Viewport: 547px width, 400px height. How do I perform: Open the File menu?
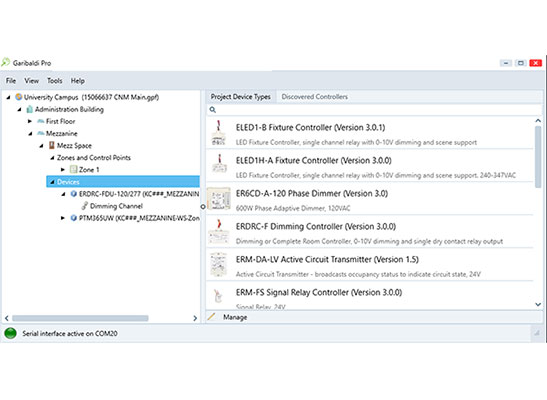pyautogui.click(x=11, y=81)
